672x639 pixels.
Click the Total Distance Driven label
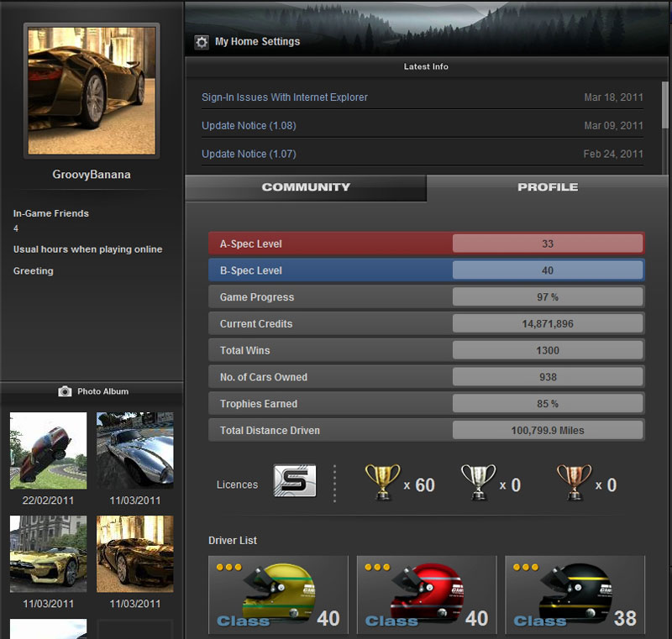tap(270, 431)
